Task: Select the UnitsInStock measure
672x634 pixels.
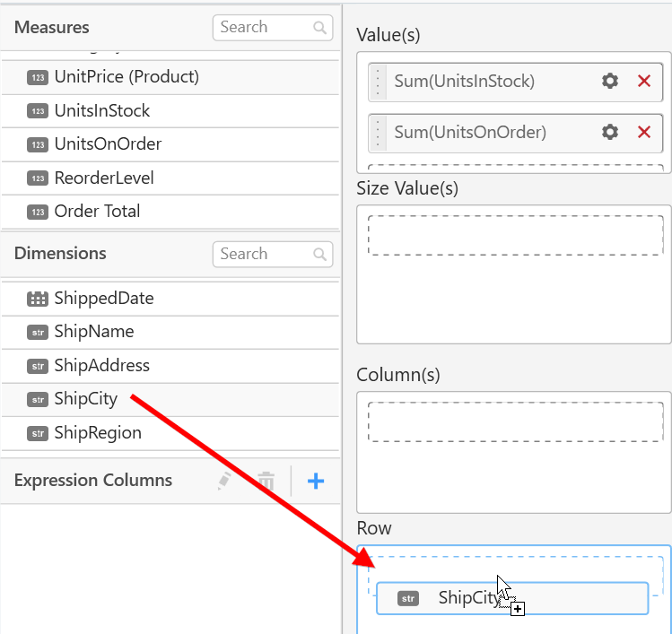Action: pyautogui.click(x=101, y=111)
